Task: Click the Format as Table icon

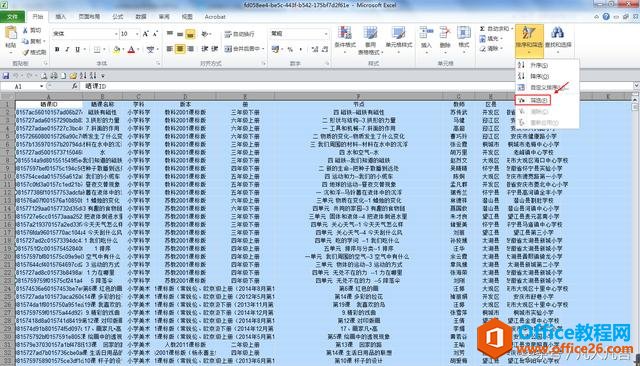Action: tap(370, 33)
